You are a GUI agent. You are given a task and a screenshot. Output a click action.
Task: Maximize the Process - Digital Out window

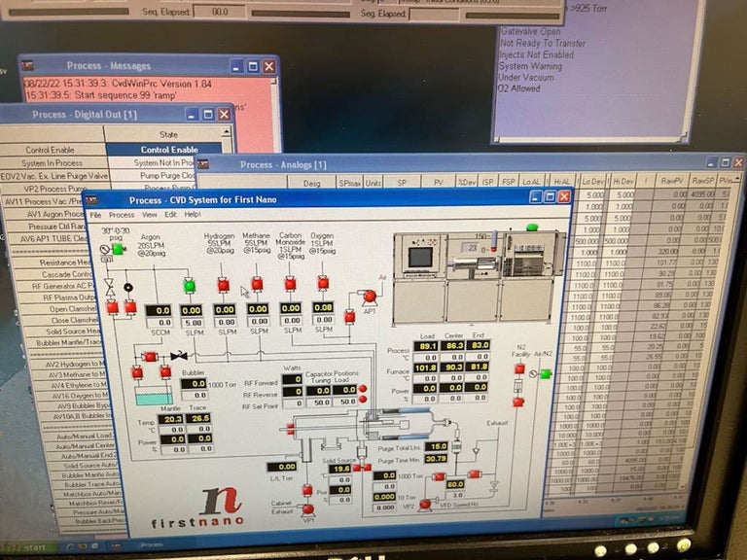click(208, 115)
